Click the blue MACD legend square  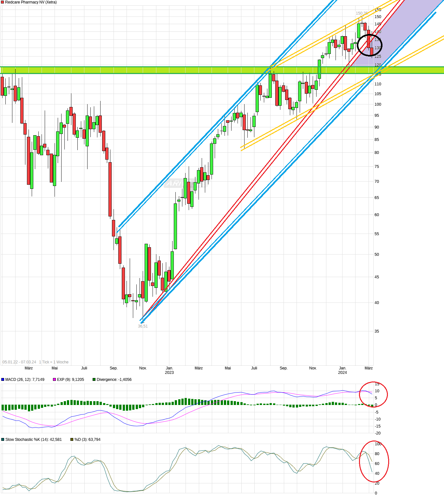(3, 380)
